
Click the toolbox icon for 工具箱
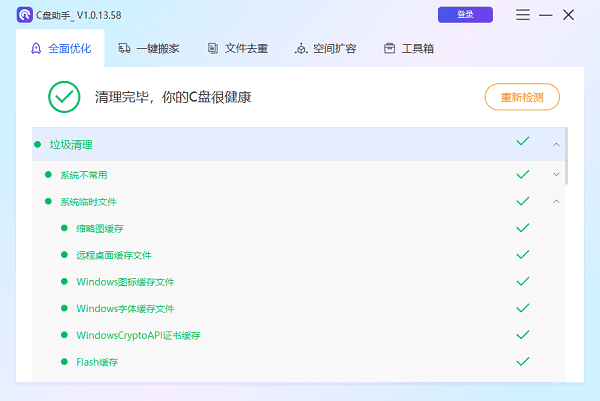click(389, 49)
